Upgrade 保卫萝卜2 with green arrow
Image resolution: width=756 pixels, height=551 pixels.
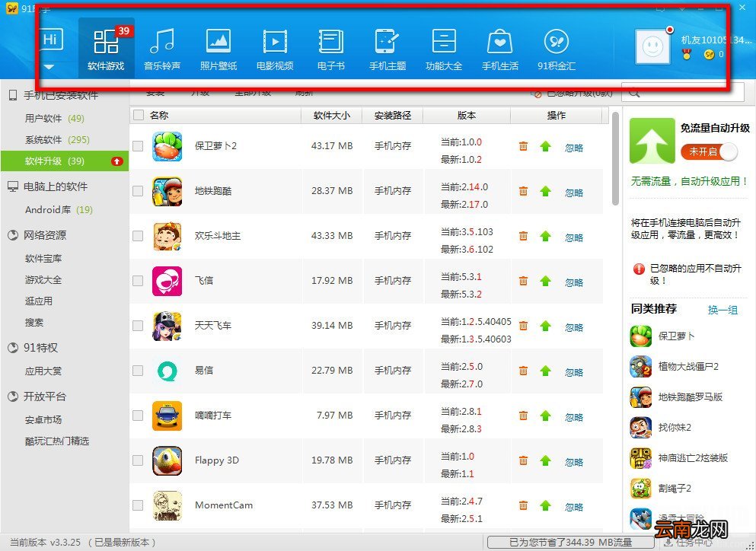click(x=545, y=146)
